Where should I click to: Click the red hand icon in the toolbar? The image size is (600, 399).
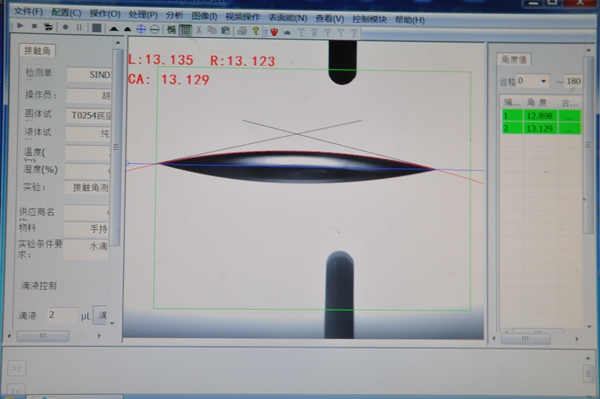coord(274,32)
